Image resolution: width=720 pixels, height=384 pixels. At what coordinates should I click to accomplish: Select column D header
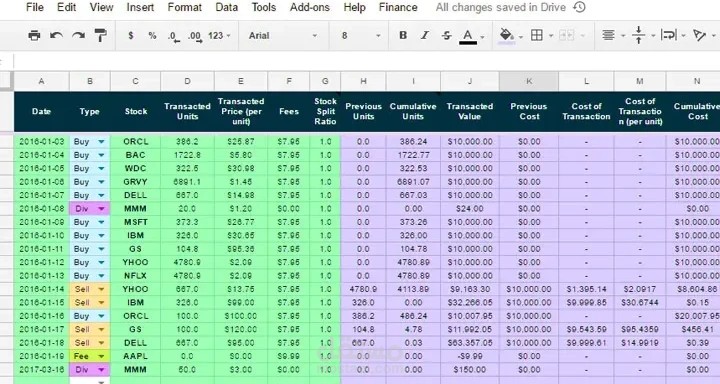[187, 81]
